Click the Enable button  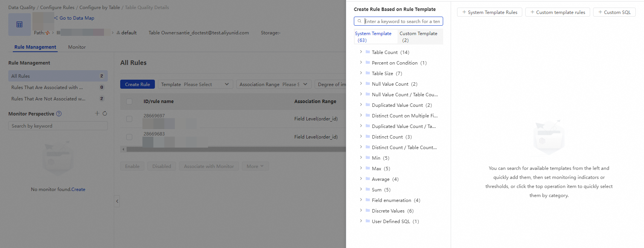132,166
